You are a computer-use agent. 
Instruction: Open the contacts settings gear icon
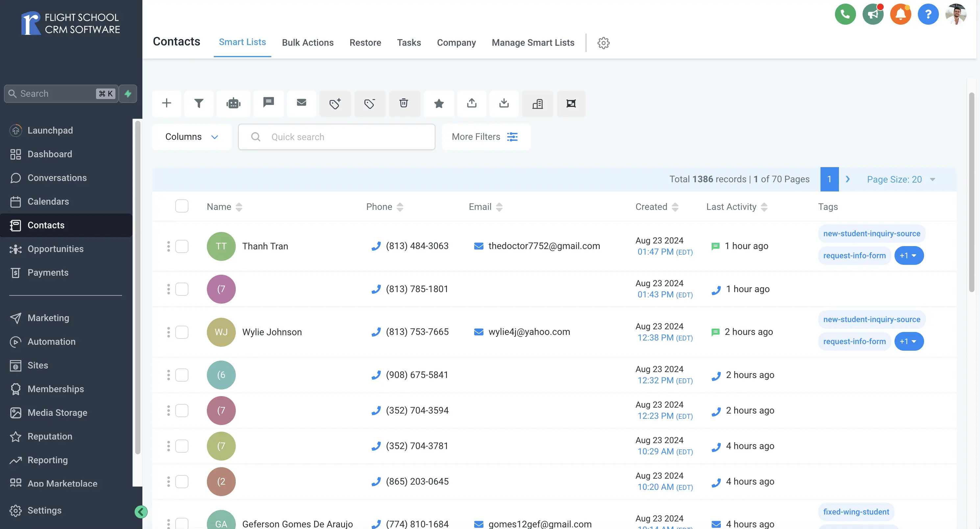603,43
